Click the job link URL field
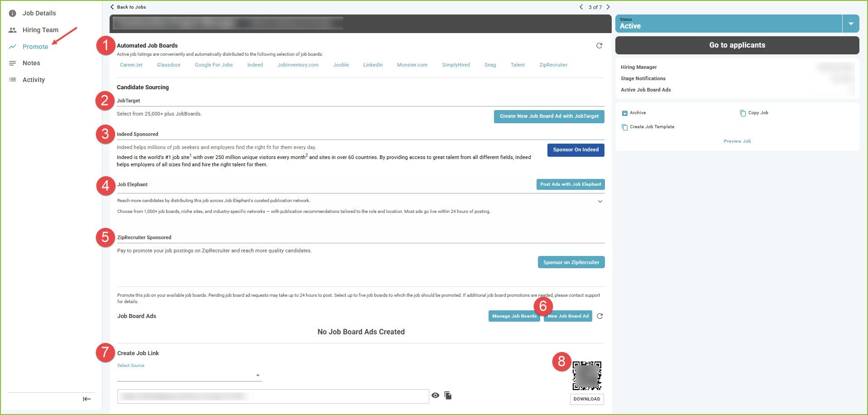This screenshot has width=868, height=415. [x=273, y=396]
